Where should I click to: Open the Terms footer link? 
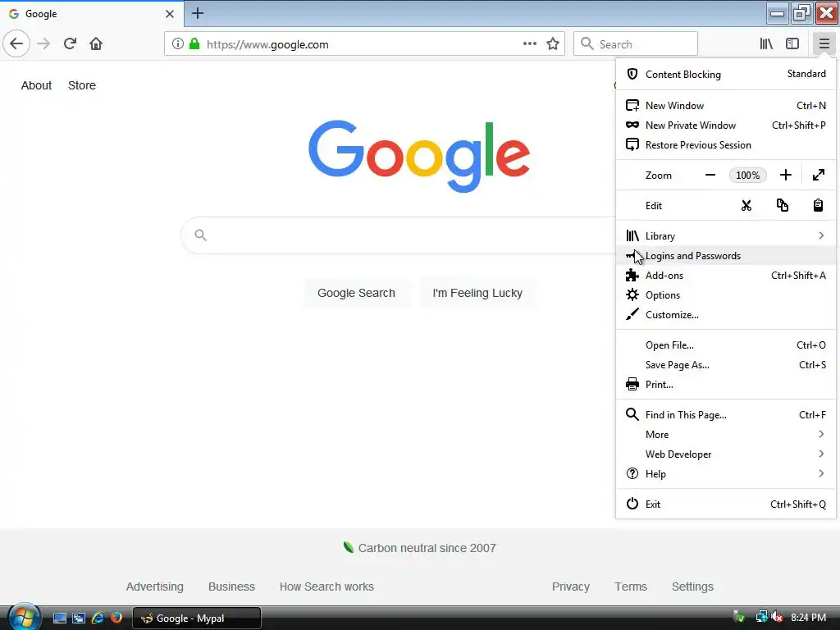[631, 587]
